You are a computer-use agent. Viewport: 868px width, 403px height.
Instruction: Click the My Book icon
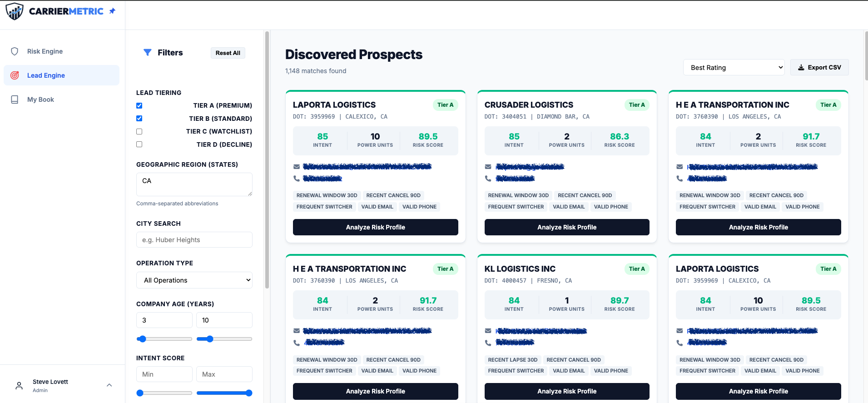tap(15, 100)
